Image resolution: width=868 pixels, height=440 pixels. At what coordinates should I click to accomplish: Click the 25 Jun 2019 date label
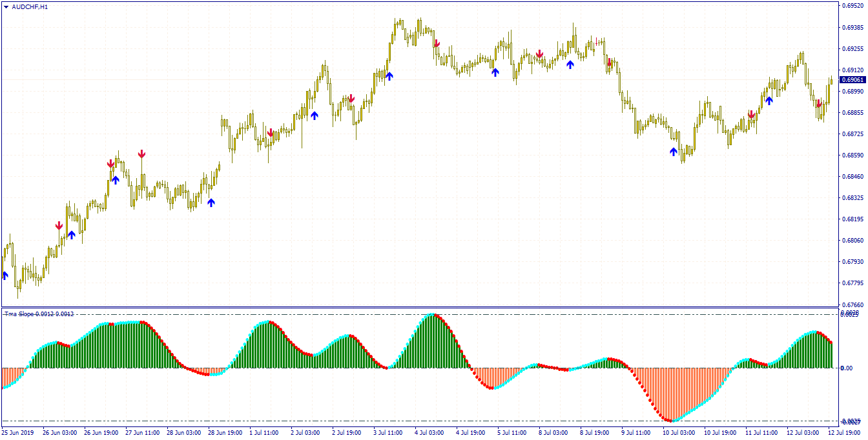(x=16, y=433)
